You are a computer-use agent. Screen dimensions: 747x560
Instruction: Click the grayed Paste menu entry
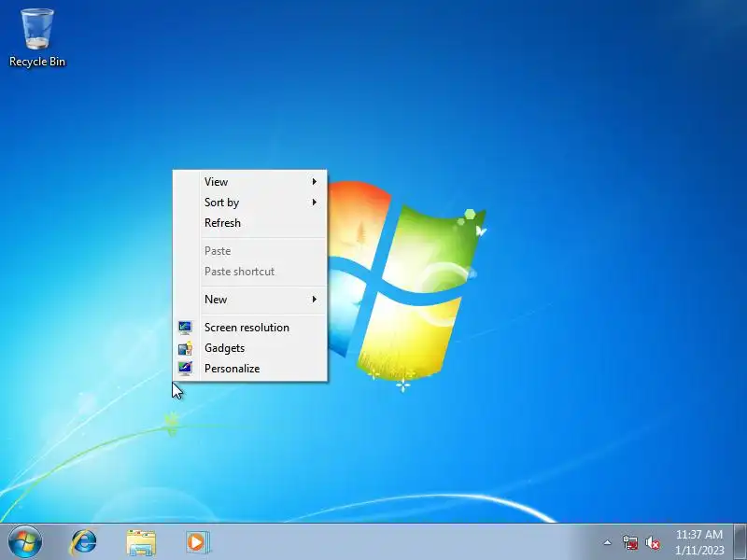(249, 250)
